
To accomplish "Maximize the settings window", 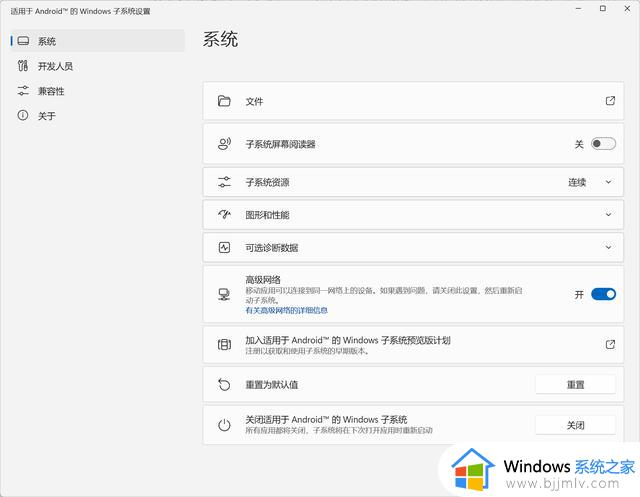I will tap(603, 8).
